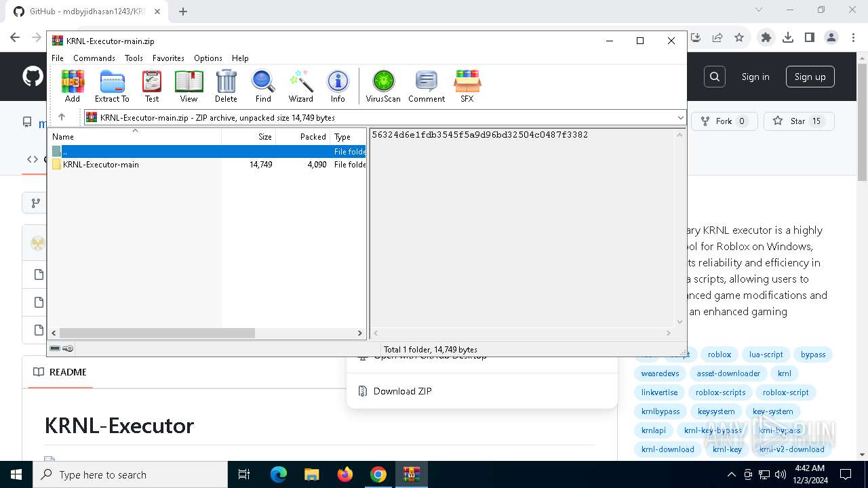Click the bypass topic tag

pyautogui.click(x=813, y=354)
